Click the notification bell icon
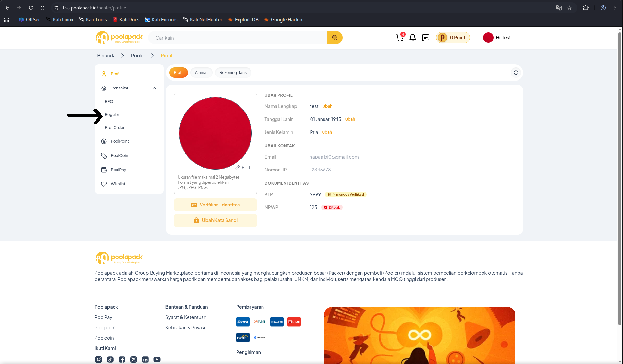Viewport: 623px width, 364px height. tap(413, 38)
